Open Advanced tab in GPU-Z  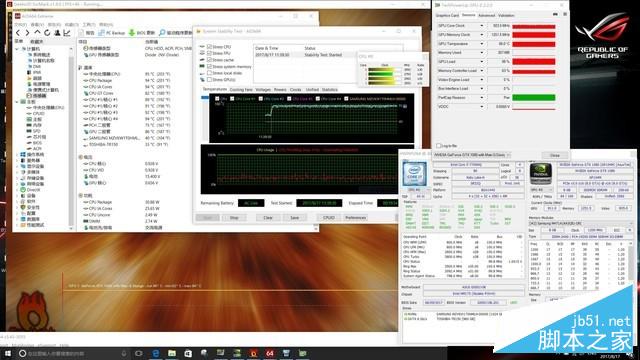pos(486,16)
